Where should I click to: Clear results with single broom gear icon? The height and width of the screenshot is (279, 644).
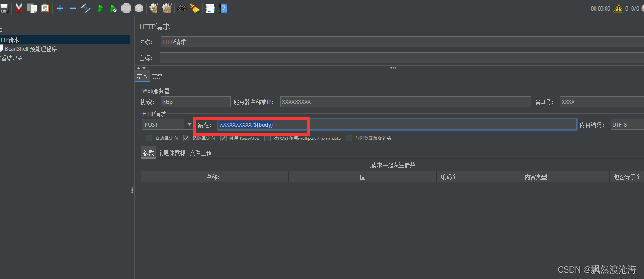click(154, 8)
